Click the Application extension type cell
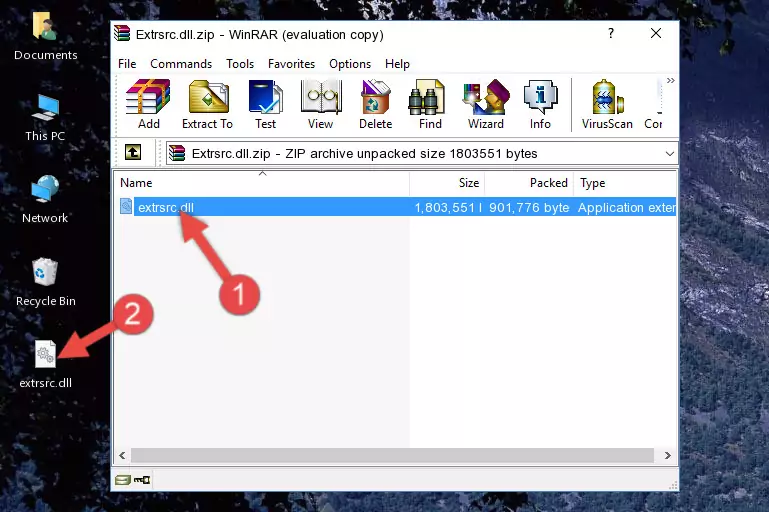Viewport: 769px width, 512px height. 627,207
